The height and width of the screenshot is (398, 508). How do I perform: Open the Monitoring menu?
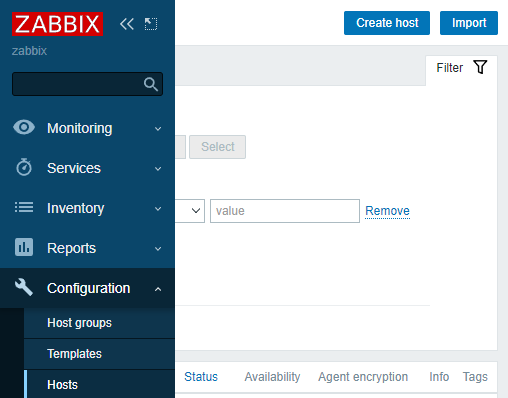87,128
